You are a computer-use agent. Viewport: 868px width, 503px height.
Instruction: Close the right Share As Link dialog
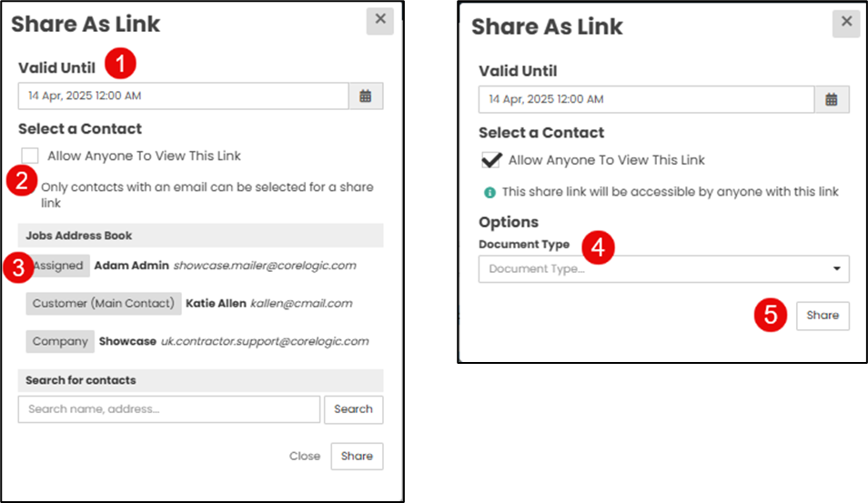pyautogui.click(x=846, y=22)
